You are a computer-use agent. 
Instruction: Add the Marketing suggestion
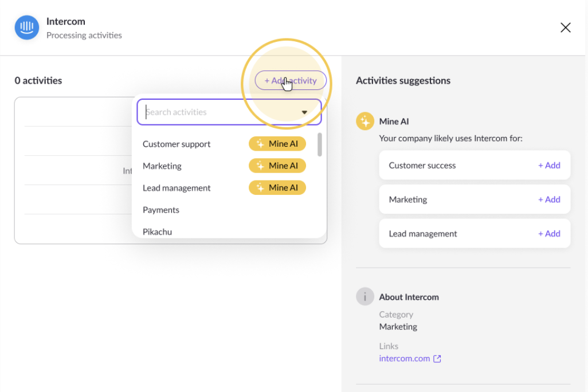pos(549,199)
